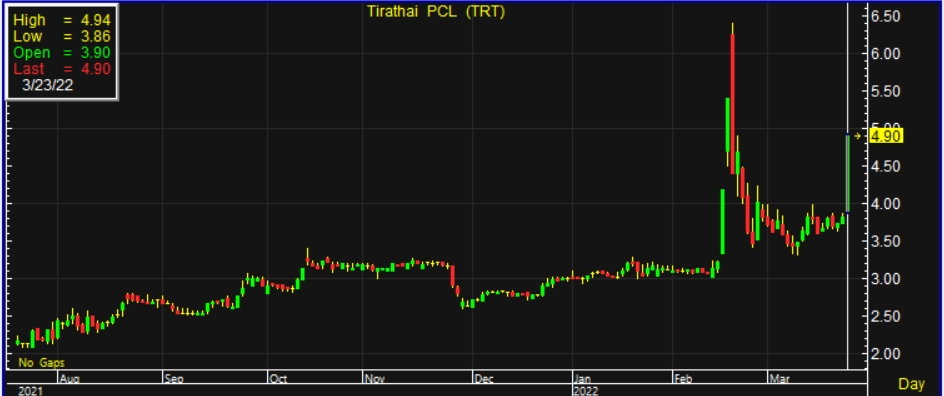Screen dimensions: 944x396
Task: Click the Tirathai PCL (TRT) chart title
Action: (436, 11)
